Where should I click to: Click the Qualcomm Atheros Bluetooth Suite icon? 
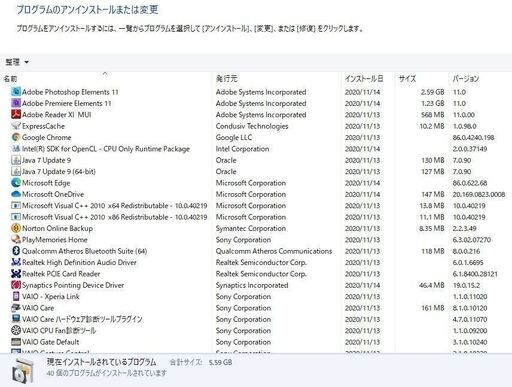(x=16, y=251)
